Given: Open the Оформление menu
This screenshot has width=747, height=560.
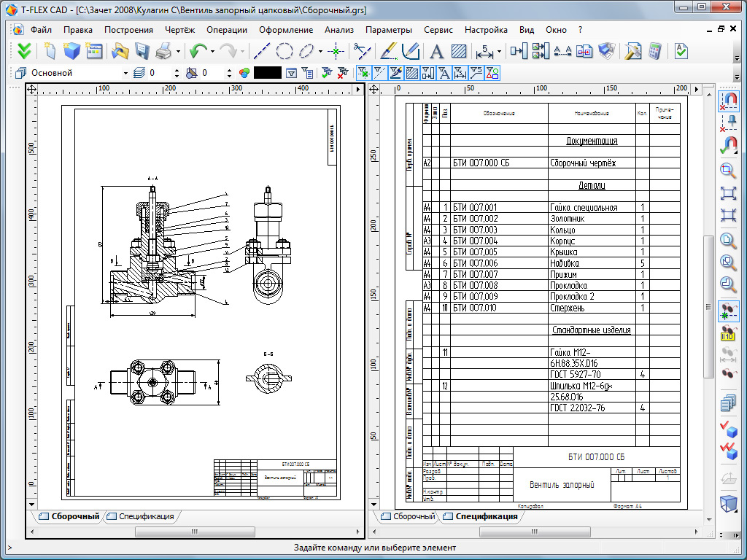Looking at the screenshot, I should 286,29.
